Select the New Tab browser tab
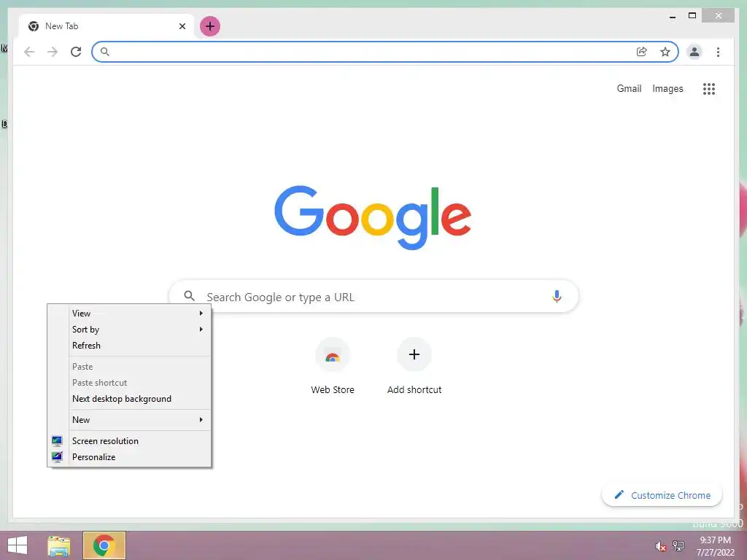 (107, 26)
